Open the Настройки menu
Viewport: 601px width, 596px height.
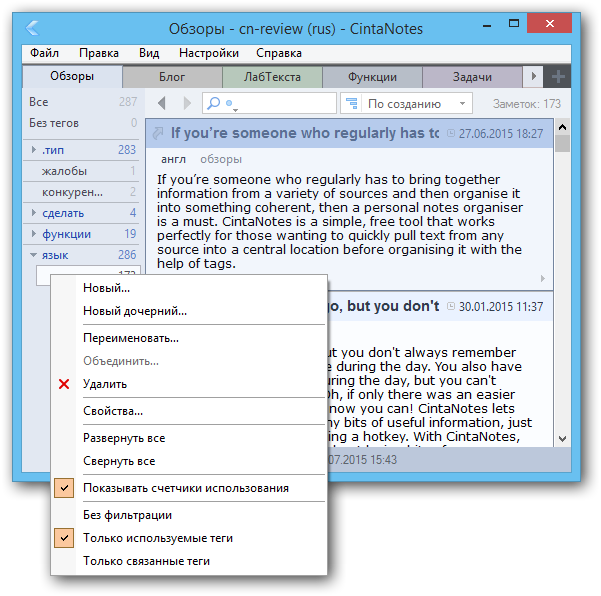pos(209,53)
